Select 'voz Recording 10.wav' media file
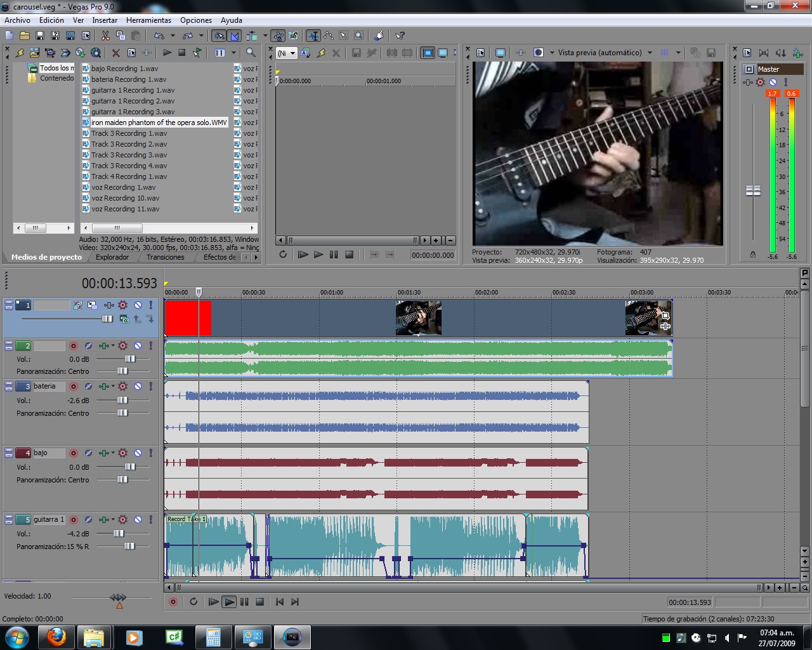Viewport: 812px width, 650px height. pos(125,198)
